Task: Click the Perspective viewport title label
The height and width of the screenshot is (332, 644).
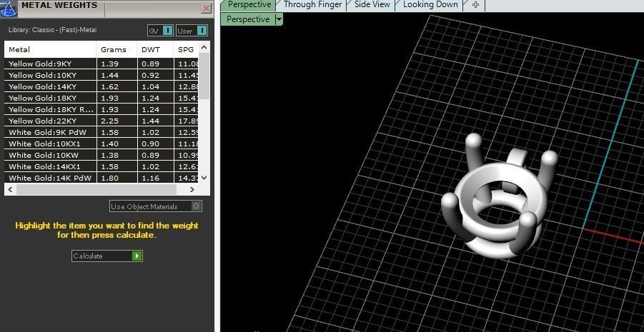Action: 248,19
